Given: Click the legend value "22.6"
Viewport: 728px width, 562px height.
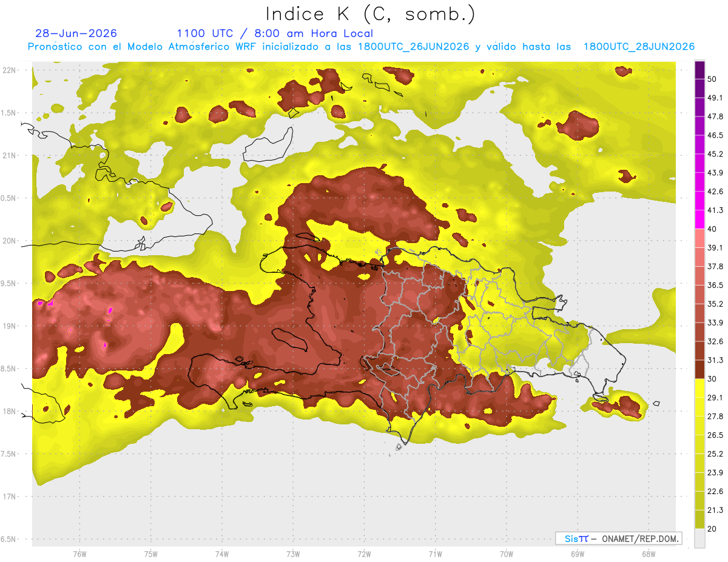Looking at the screenshot, I should 715,491.
